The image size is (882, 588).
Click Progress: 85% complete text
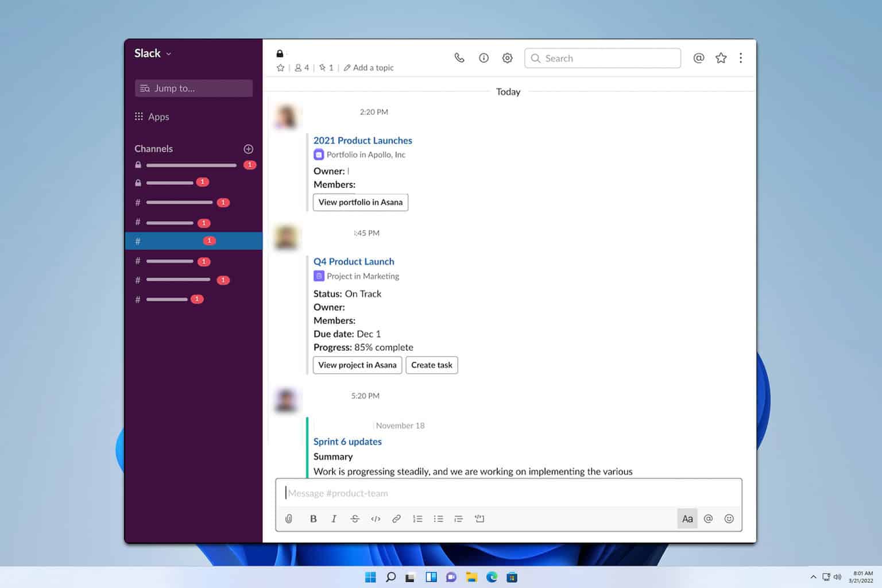pyautogui.click(x=363, y=347)
